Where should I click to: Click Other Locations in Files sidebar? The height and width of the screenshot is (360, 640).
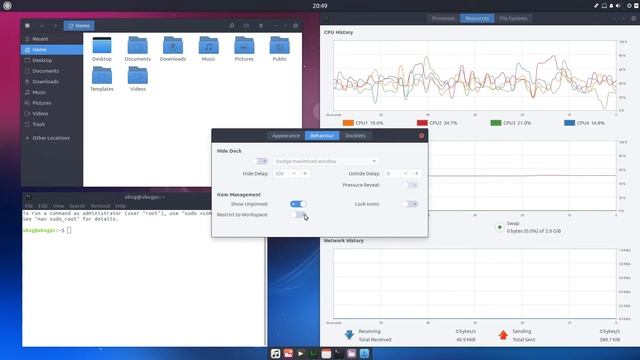coord(52,138)
